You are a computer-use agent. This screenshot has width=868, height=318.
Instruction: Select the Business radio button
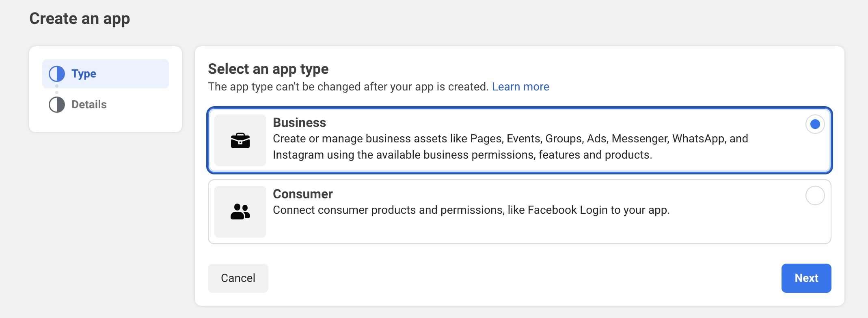[x=815, y=124]
